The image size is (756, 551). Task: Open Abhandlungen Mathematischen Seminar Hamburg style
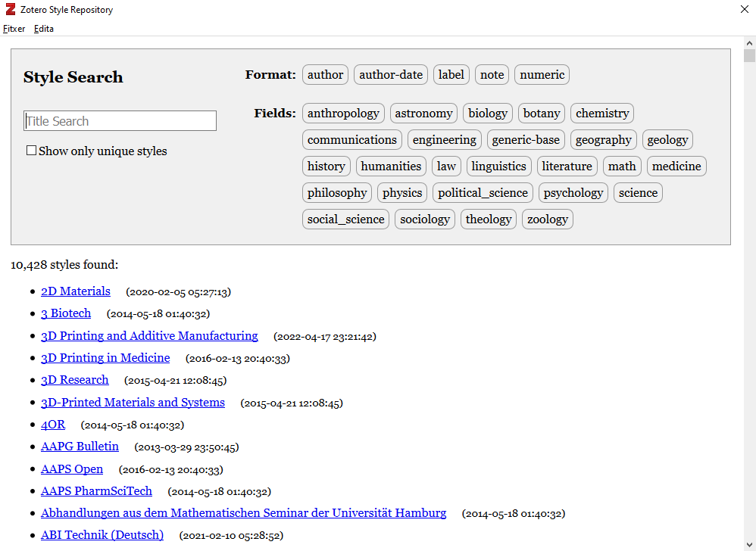coord(243,513)
